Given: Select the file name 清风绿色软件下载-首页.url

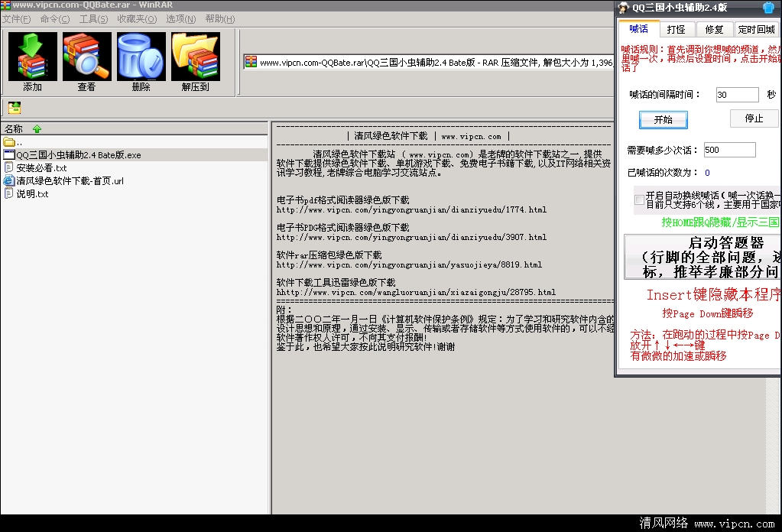Looking at the screenshot, I should [x=70, y=181].
